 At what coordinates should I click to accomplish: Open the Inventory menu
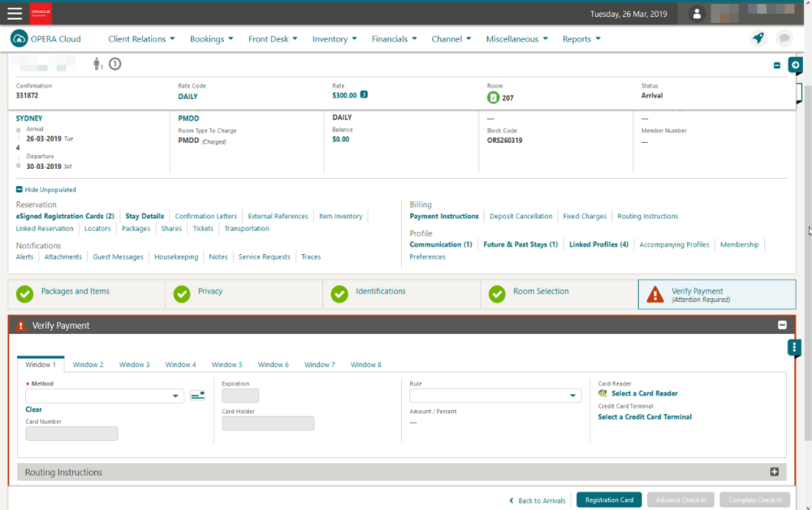335,39
